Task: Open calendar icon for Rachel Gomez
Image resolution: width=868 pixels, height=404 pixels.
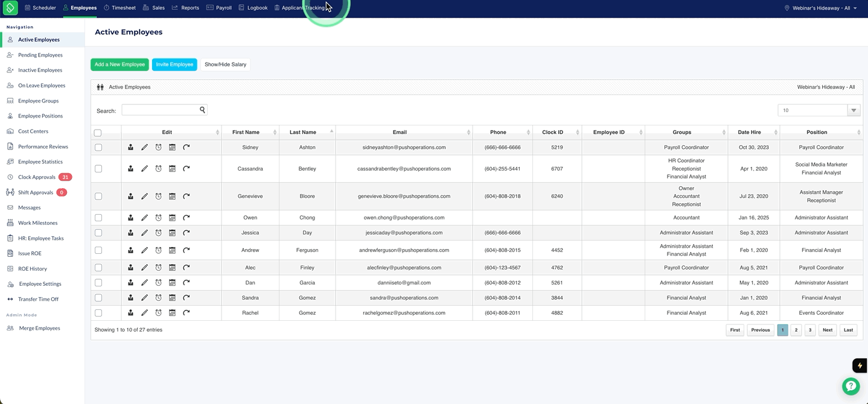Action: coord(172,313)
